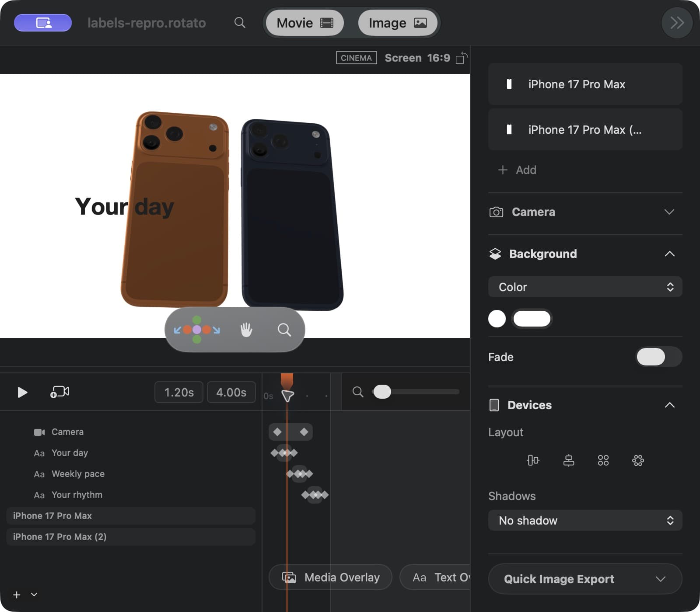Image resolution: width=700 pixels, height=612 pixels.
Task: Add a camera keyframe
Action: tap(60, 392)
